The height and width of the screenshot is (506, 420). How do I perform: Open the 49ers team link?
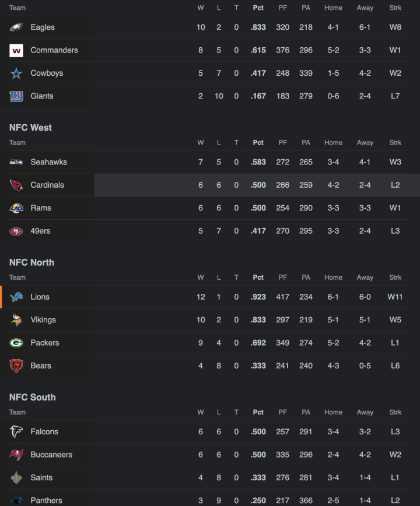pyautogui.click(x=40, y=231)
